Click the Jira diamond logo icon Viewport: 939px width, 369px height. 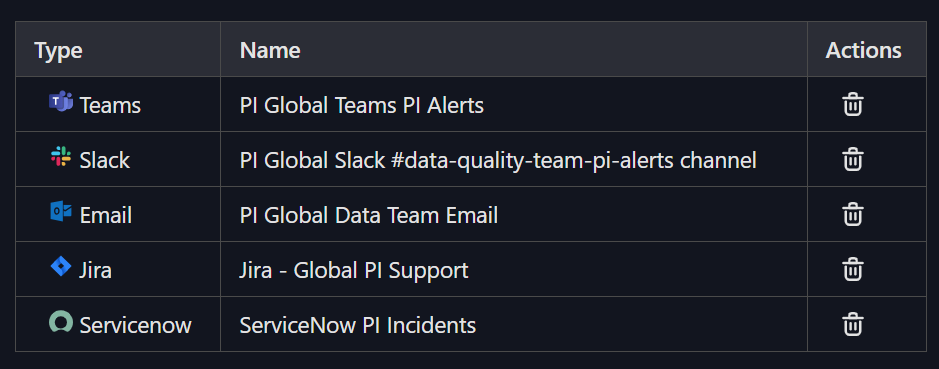(60, 267)
